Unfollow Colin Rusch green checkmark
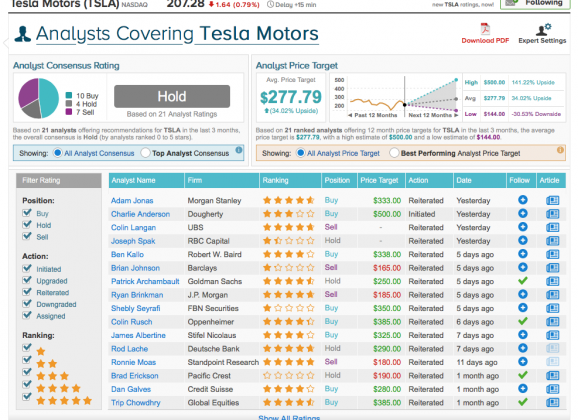The height and width of the screenshot is (420, 578). point(522,321)
